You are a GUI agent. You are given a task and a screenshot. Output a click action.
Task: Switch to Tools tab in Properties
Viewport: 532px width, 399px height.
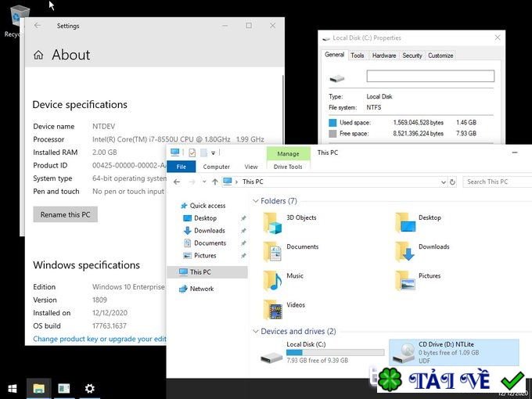[358, 56]
